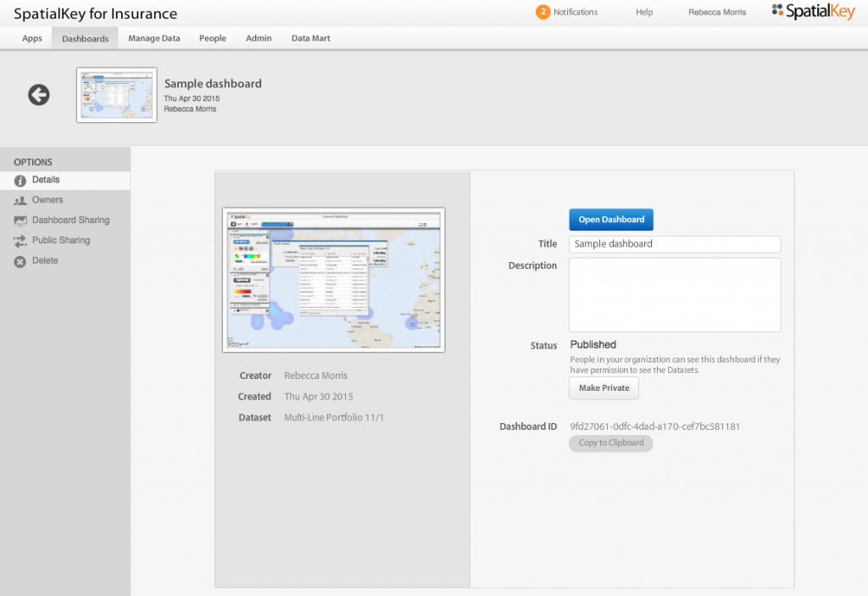The width and height of the screenshot is (868, 596).
Task: Click the Open Dashboard button
Action: [611, 220]
